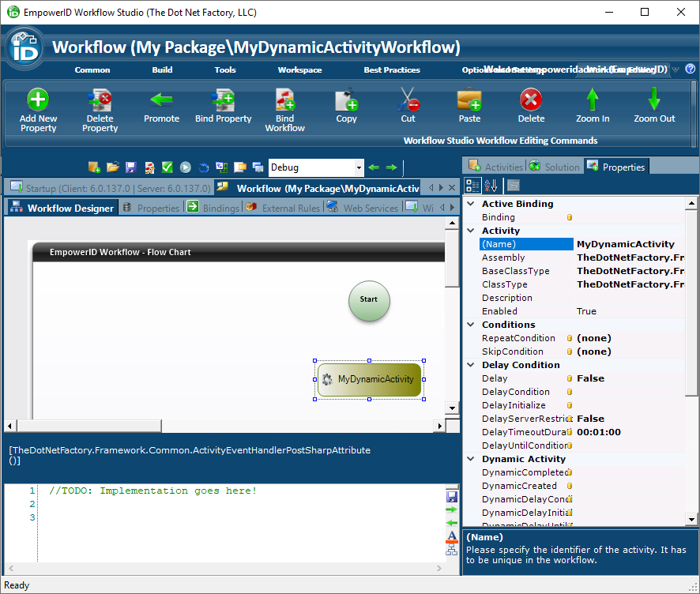Collapse the Conditions property category
700x594 pixels.
pyautogui.click(x=472, y=325)
